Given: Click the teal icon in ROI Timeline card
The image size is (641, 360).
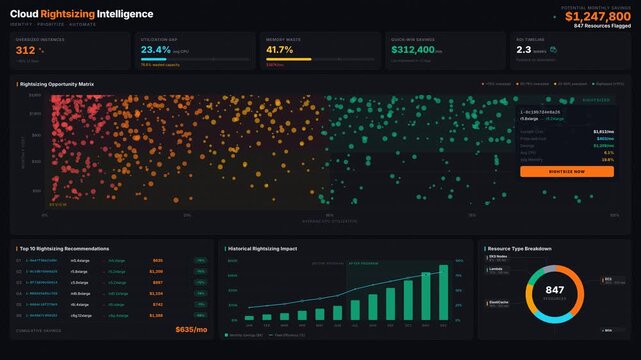Looking at the screenshot, I should (x=553, y=50).
